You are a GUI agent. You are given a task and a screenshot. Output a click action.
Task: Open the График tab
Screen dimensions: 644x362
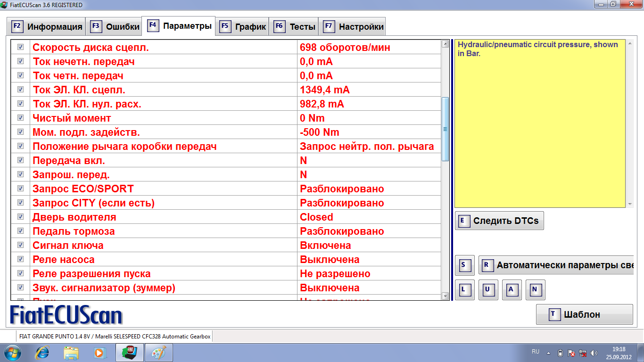tap(243, 27)
